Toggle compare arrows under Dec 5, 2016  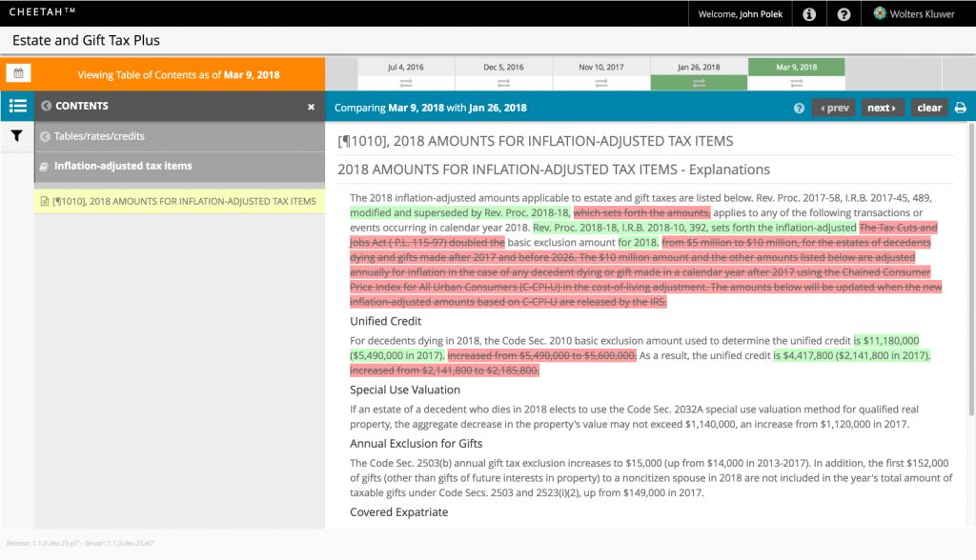[503, 83]
